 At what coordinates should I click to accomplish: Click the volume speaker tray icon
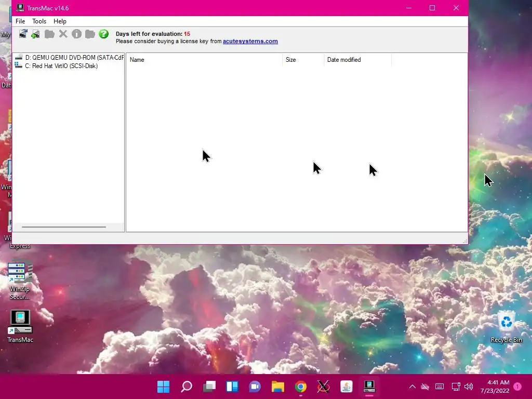[469, 387]
